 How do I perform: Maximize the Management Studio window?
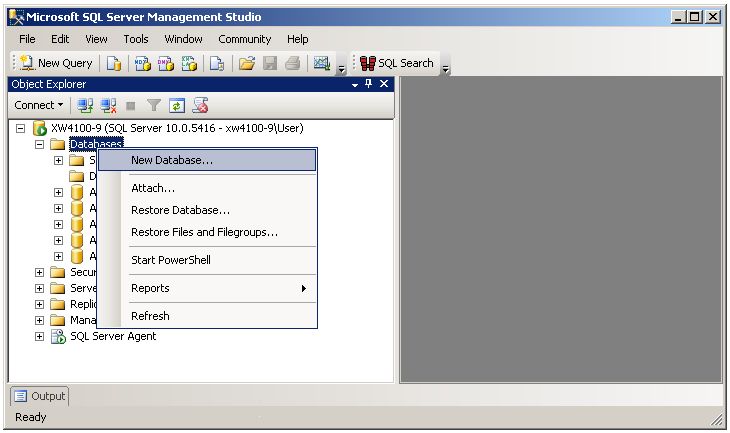(695, 17)
